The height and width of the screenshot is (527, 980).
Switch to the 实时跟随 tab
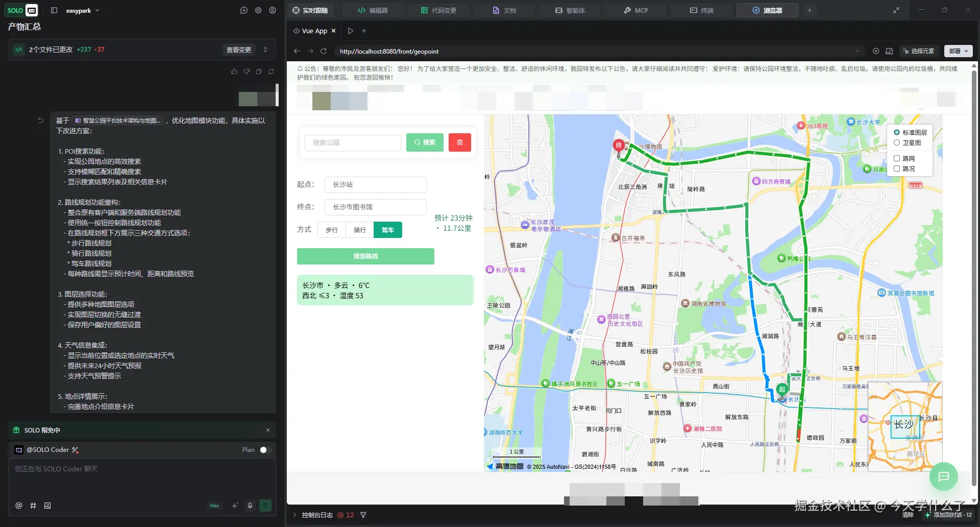[310, 10]
